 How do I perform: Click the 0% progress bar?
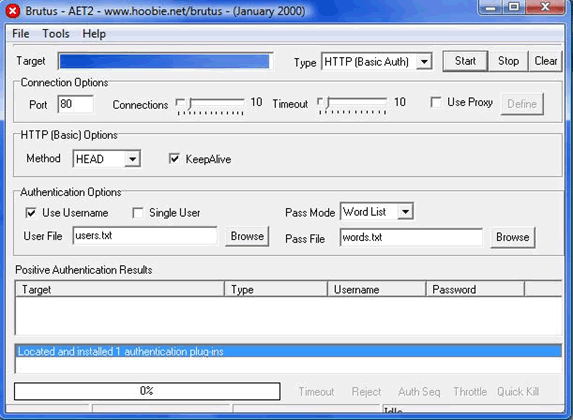(147, 391)
